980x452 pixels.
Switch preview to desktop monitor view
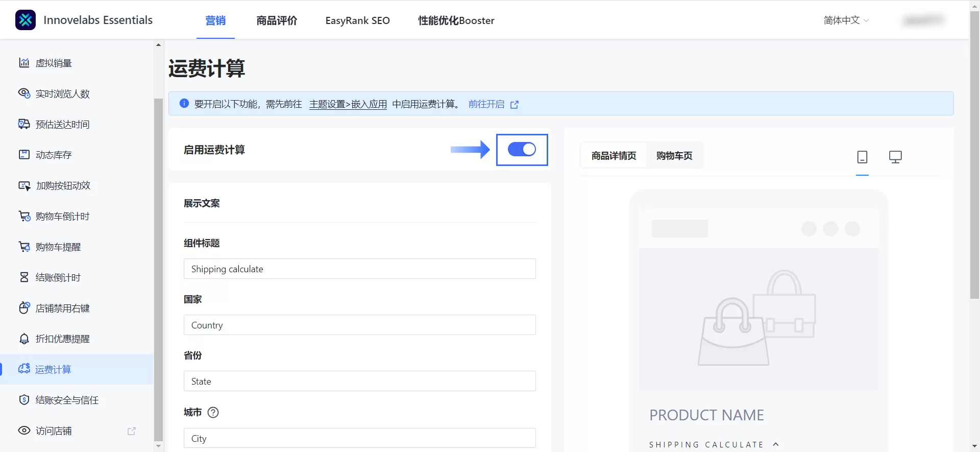[x=895, y=157]
